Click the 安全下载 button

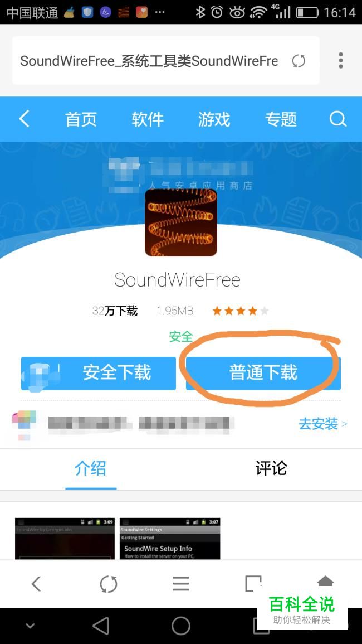tap(99, 373)
